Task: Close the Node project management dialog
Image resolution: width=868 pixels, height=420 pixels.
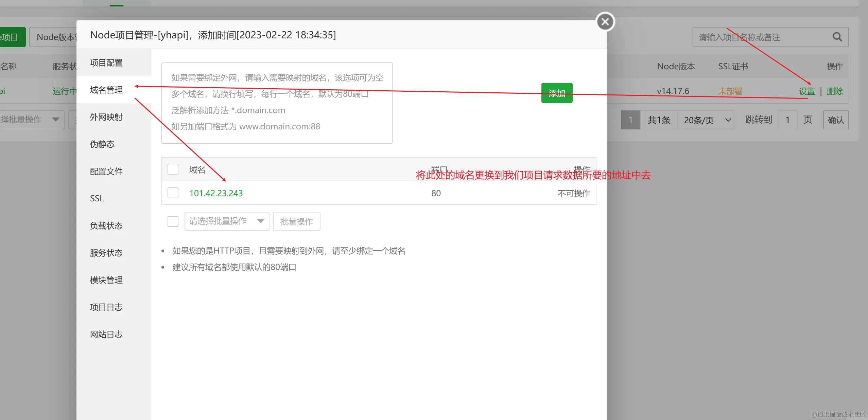Action: (605, 22)
